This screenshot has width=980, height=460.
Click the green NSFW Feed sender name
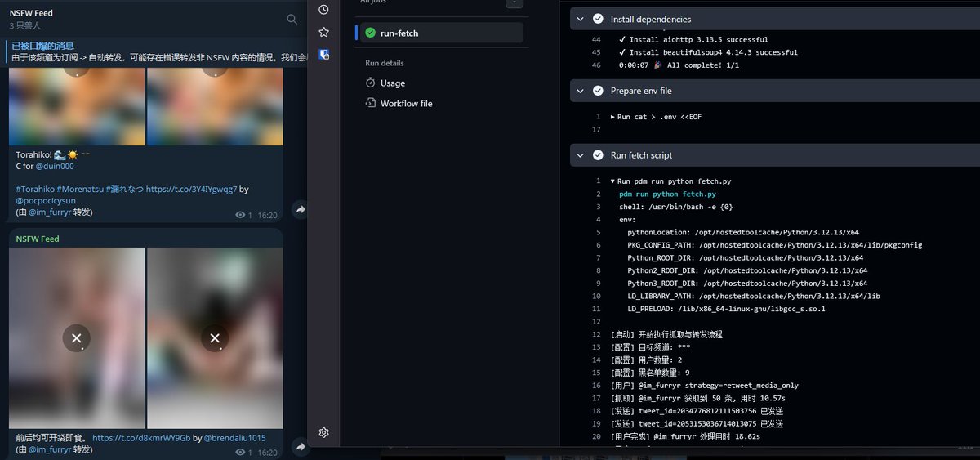point(38,239)
